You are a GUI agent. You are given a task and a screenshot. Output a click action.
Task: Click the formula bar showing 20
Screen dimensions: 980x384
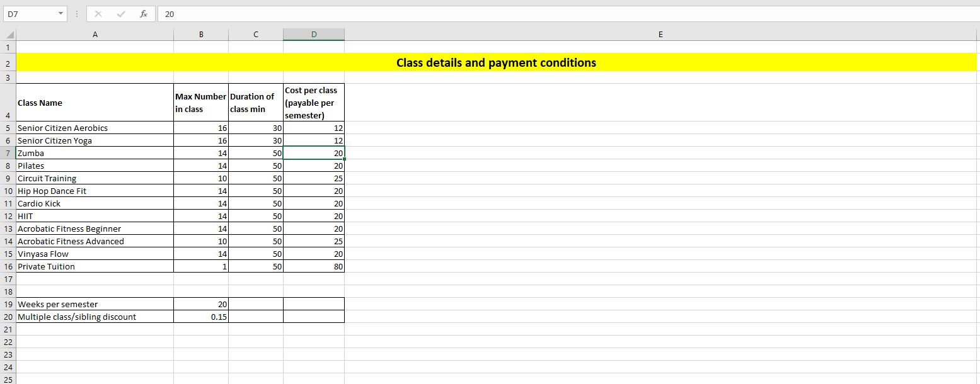567,14
